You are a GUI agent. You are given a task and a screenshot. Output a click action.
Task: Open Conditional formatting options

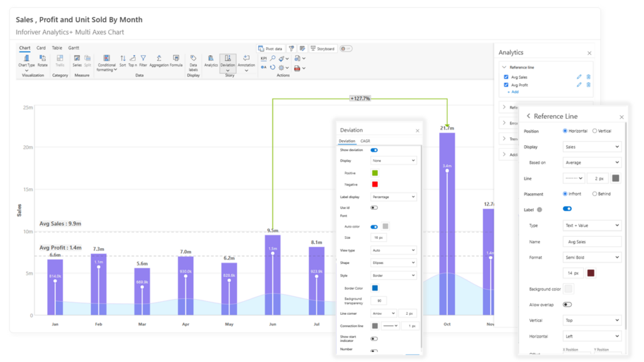(x=106, y=63)
